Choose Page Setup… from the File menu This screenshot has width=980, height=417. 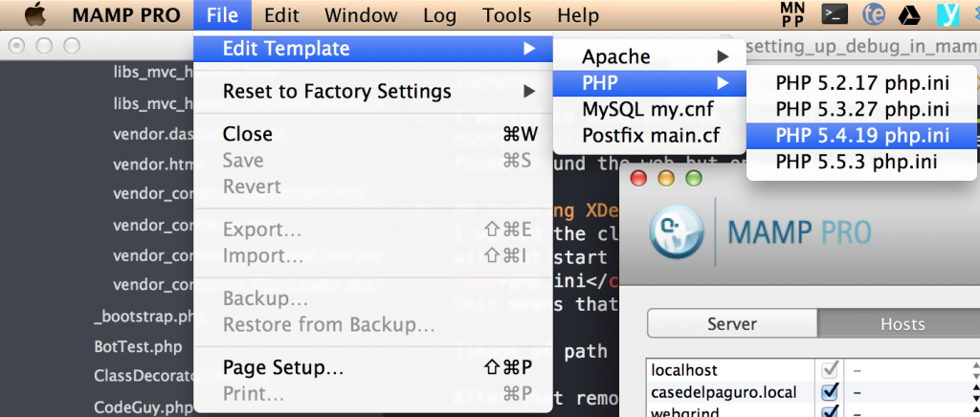pyautogui.click(x=373, y=367)
